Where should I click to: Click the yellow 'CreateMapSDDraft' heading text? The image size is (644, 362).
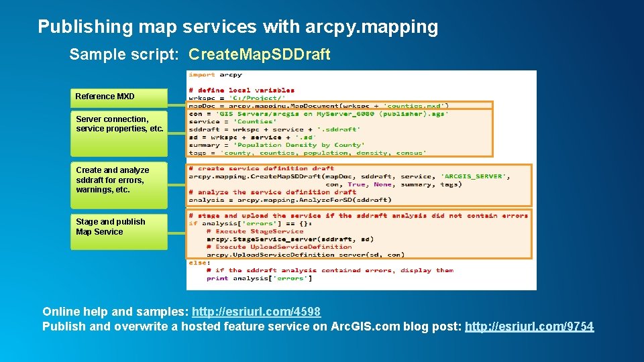click(x=259, y=54)
